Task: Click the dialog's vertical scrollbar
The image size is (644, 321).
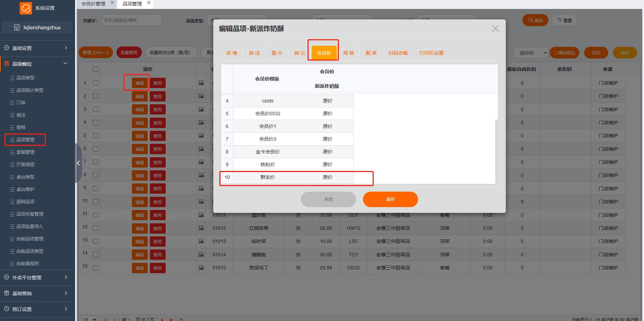Action: point(496,151)
